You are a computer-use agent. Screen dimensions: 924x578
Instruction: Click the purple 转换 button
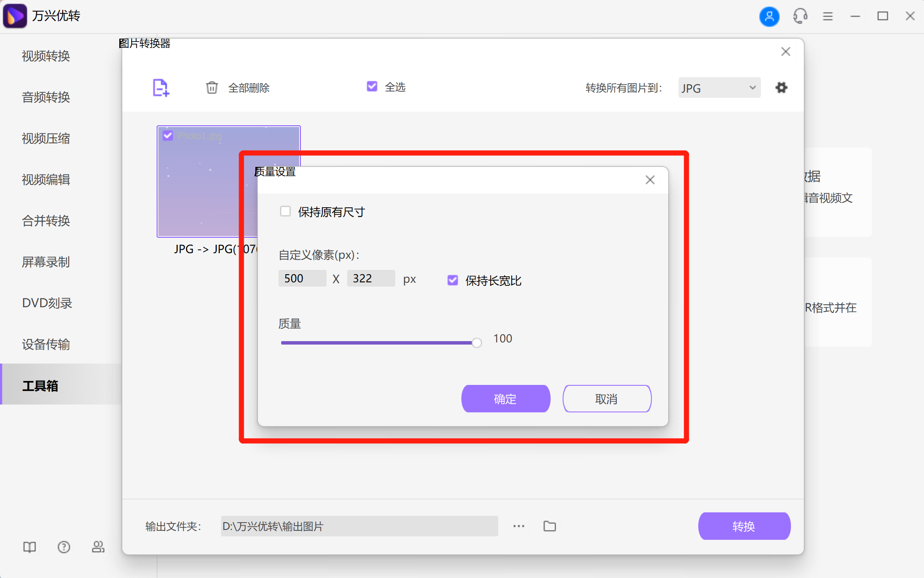tap(744, 526)
